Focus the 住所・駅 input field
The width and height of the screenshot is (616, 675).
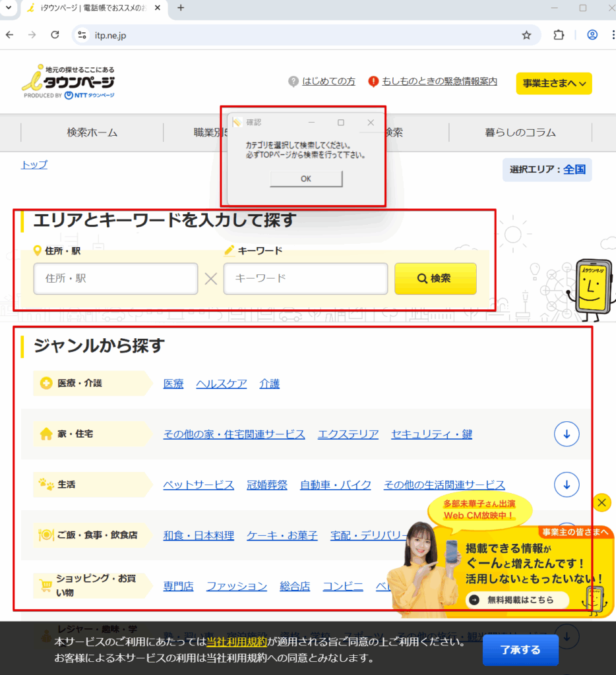click(115, 279)
